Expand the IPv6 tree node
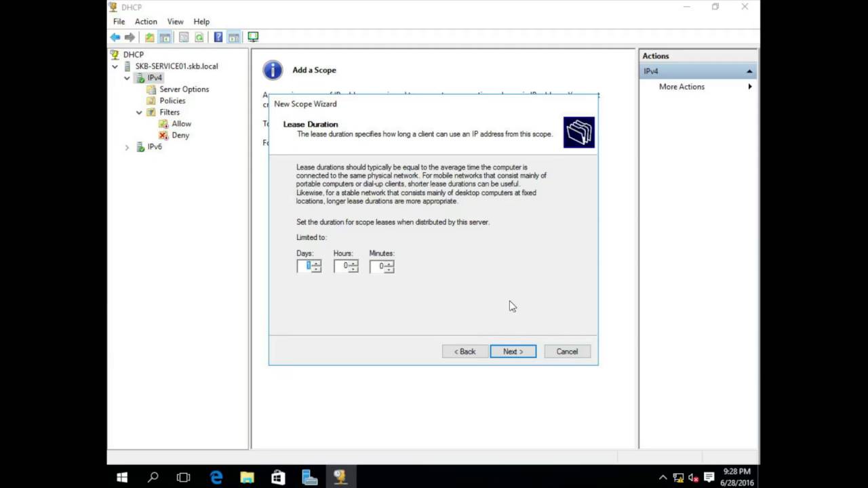 127,147
